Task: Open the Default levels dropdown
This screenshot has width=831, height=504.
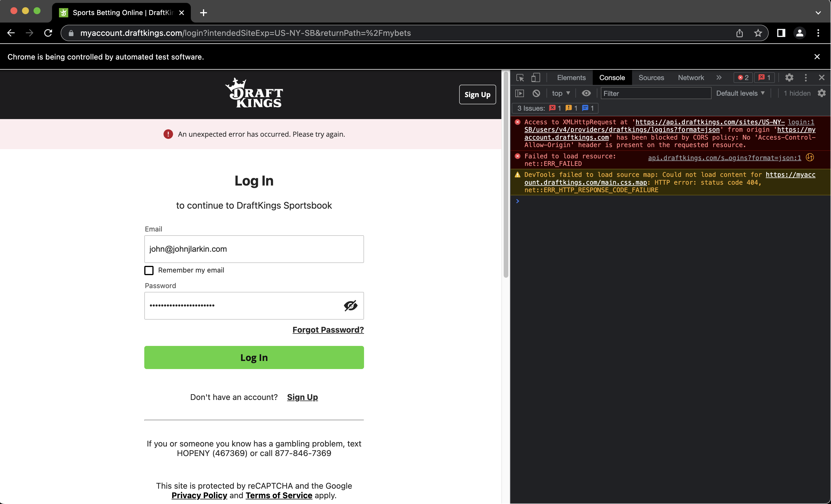Action: (x=740, y=93)
